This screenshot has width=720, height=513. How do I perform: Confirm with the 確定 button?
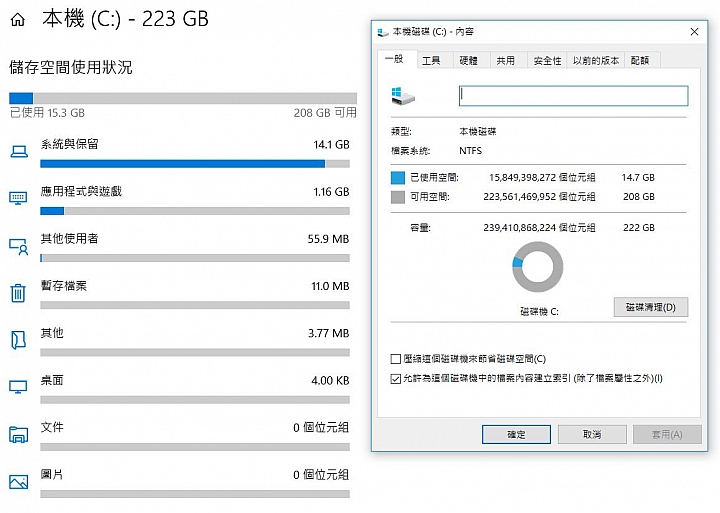(516, 434)
